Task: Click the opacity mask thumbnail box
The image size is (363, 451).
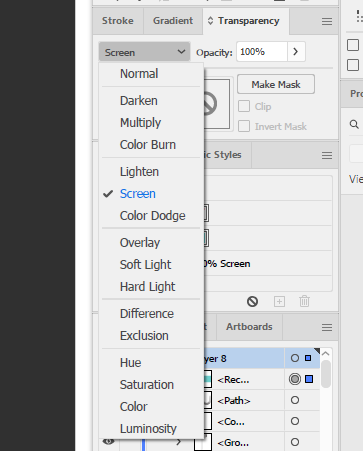Action: pyautogui.click(x=217, y=104)
